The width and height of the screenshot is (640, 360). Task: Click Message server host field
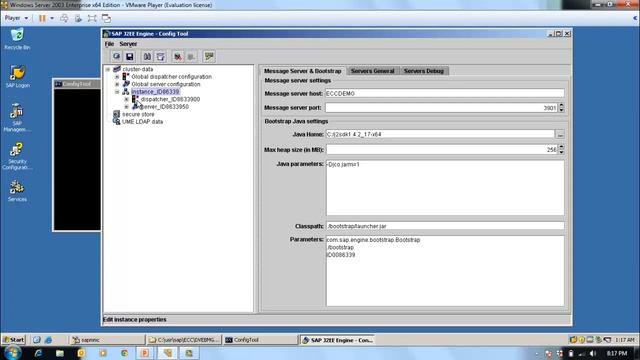(x=445, y=93)
